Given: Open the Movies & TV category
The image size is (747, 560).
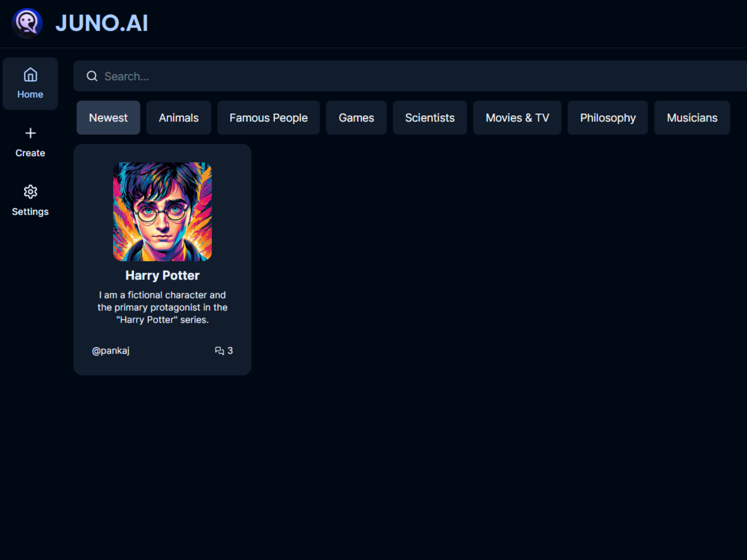Looking at the screenshot, I should pyautogui.click(x=517, y=118).
